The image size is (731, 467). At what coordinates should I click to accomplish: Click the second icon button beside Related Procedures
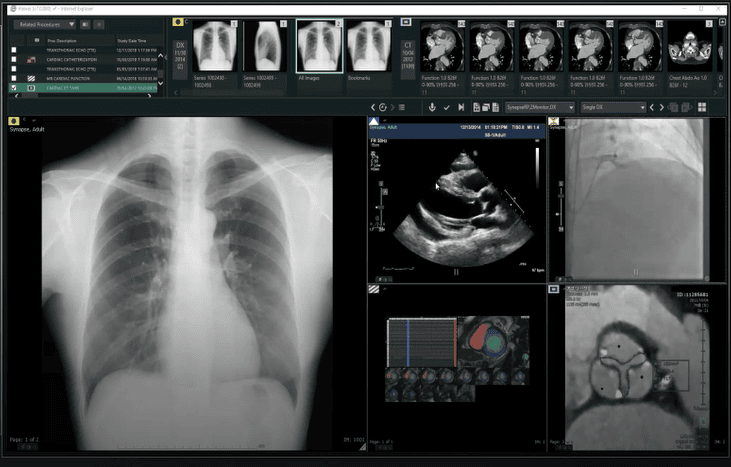(x=98, y=25)
